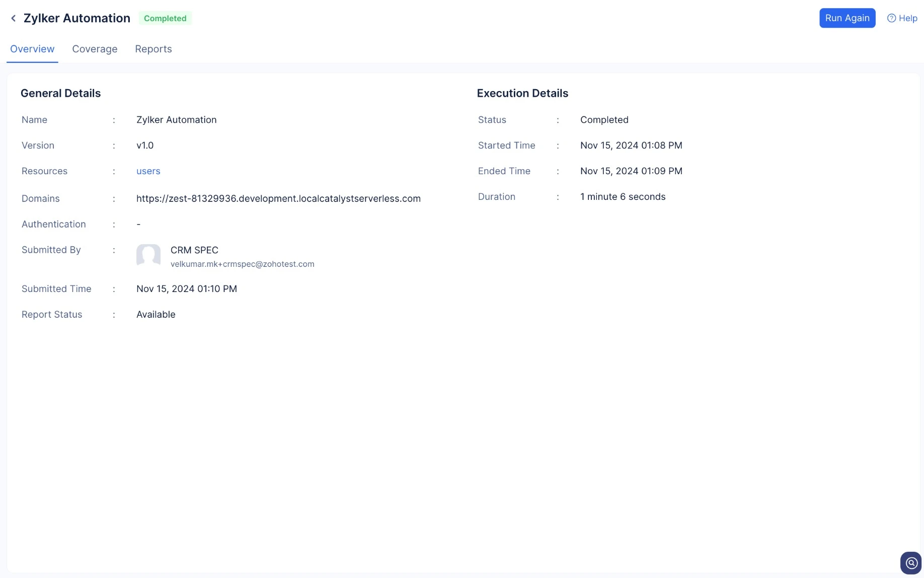Go back using the arrow beside Zylker Automation

coord(14,18)
